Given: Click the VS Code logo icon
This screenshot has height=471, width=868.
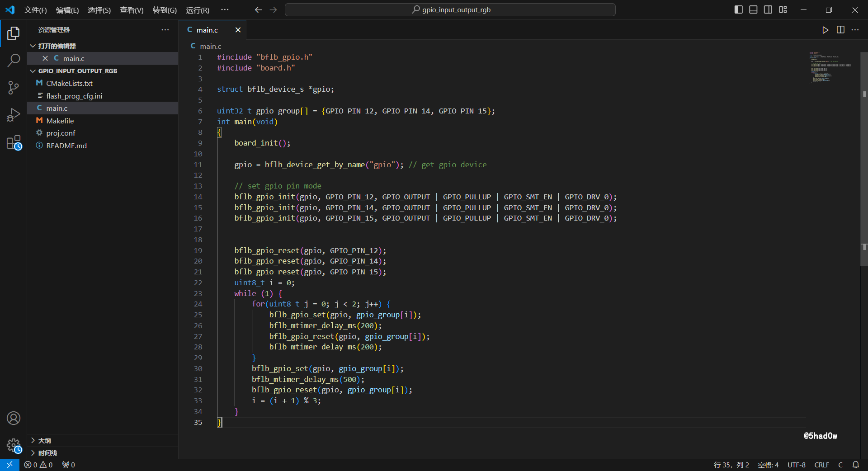Looking at the screenshot, I should pos(10,10).
